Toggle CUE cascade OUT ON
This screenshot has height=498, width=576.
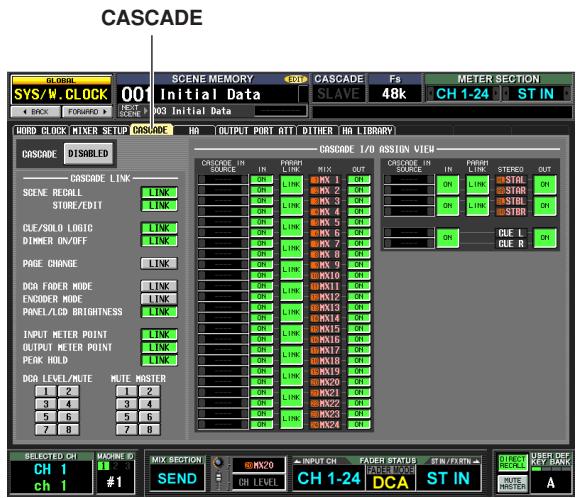(x=545, y=238)
